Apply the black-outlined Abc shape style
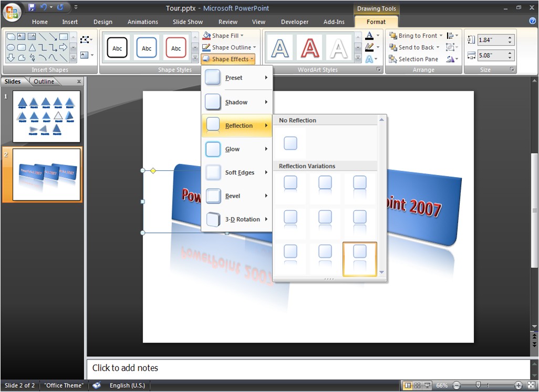The width and height of the screenshot is (539, 392). point(117,47)
